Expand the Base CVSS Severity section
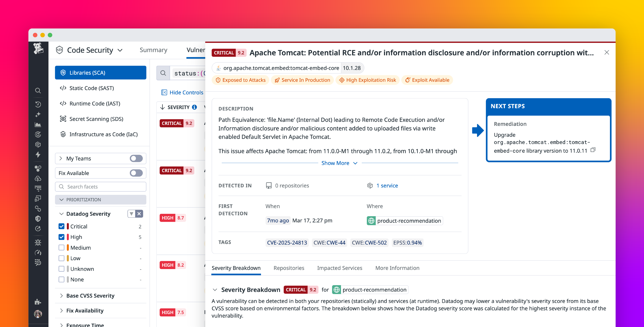Screen dimensions: 644x327 point(90,295)
